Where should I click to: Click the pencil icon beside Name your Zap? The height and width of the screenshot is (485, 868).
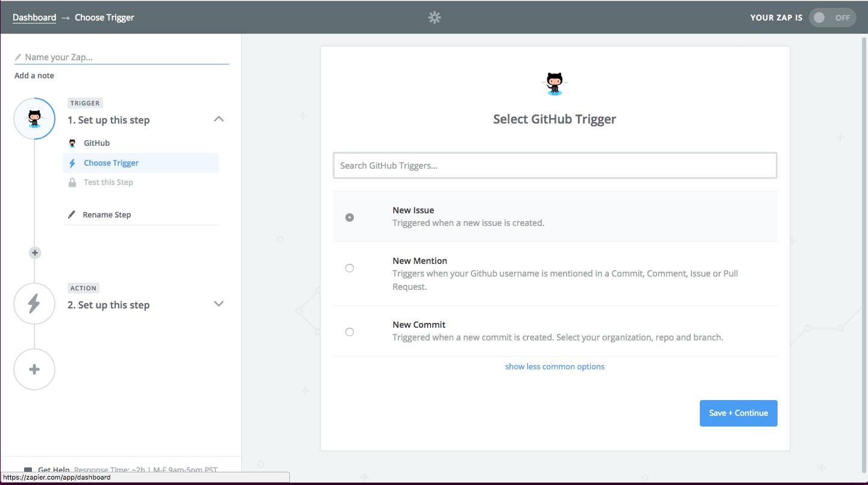(x=18, y=58)
